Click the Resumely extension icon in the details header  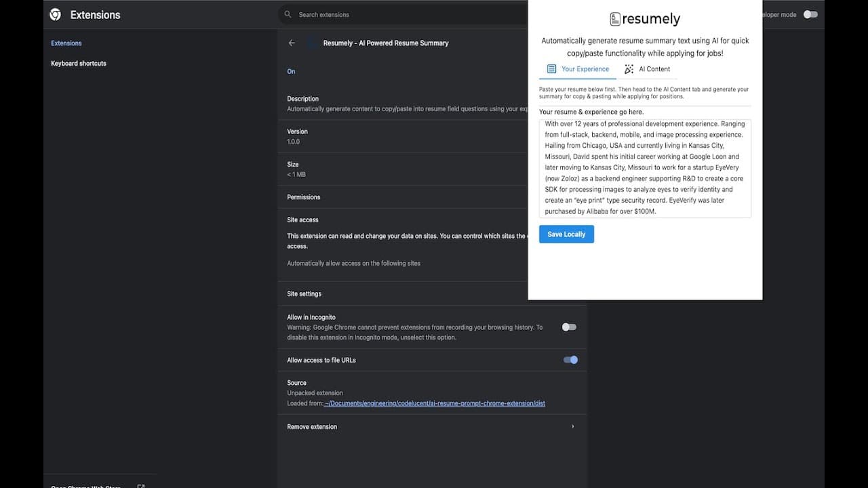(x=312, y=43)
